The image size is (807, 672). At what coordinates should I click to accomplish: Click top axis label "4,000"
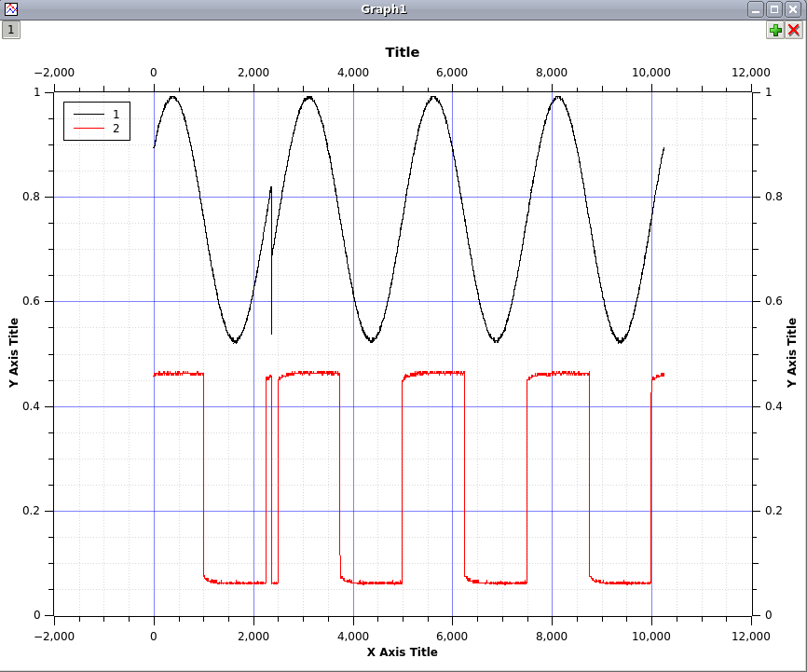pyautogui.click(x=353, y=73)
